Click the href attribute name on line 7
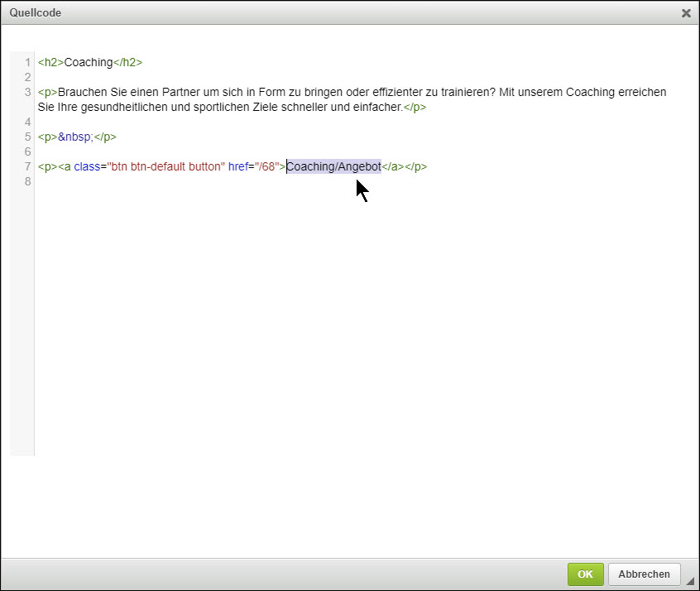 [x=238, y=166]
